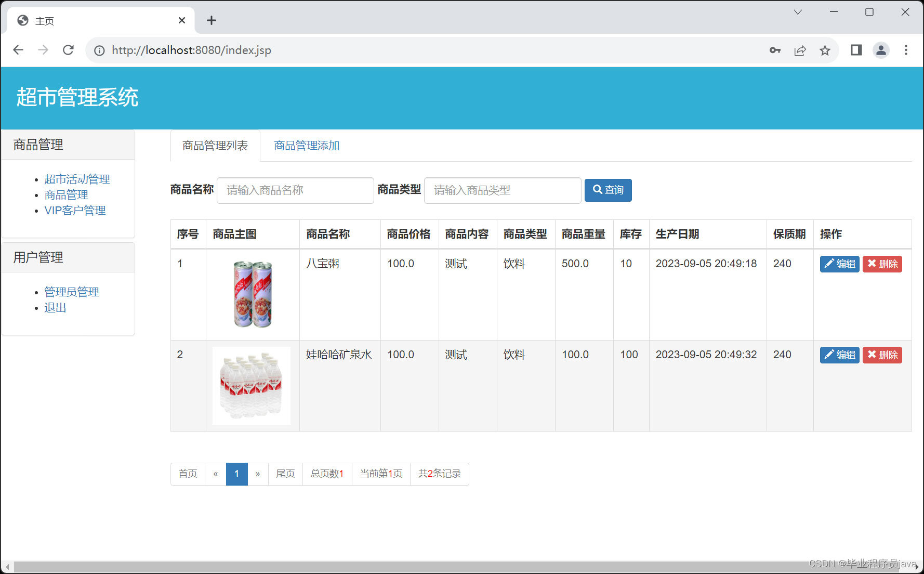Click the 当前第1页 pagination item

point(381,474)
